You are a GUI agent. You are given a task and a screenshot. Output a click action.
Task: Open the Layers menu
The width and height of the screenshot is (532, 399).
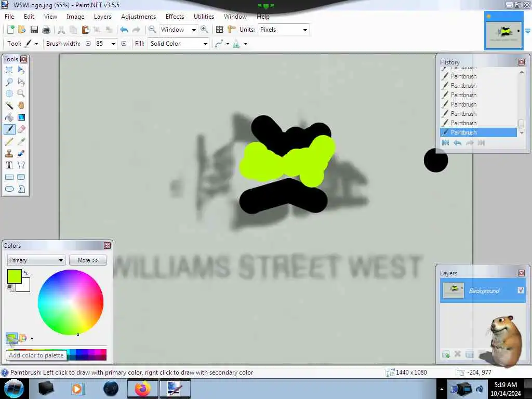click(102, 16)
